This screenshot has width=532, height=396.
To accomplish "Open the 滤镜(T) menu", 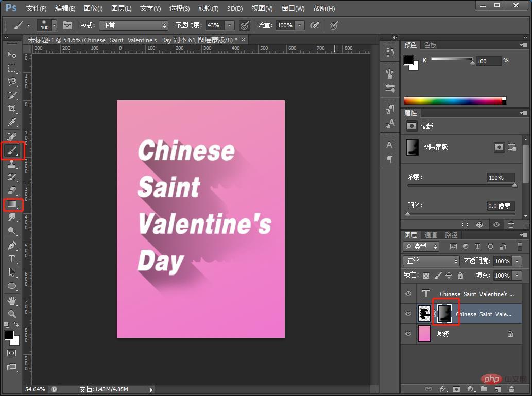I will tap(208, 9).
